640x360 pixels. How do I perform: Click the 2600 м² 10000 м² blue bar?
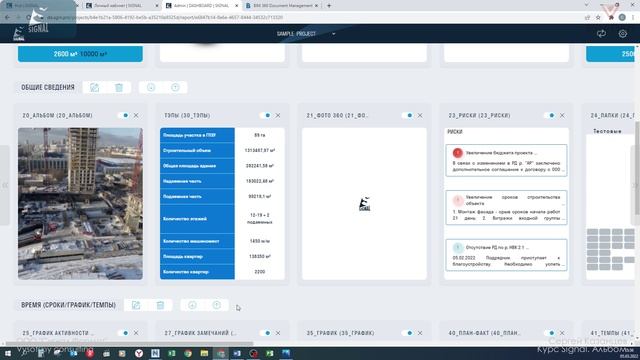pyautogui.click(x=80, y=54)
